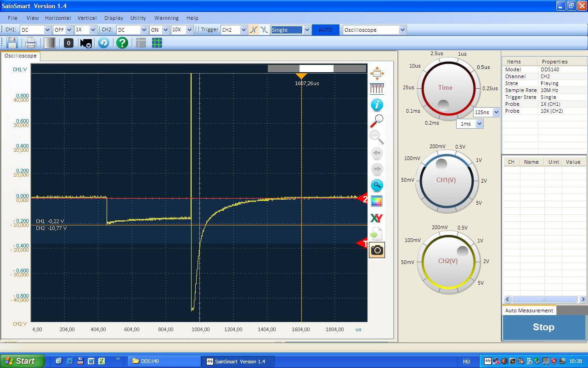The image size is (588, 368).
Task: Click the measurement table horizontal scrollbar
Action: tap(545, 299)
